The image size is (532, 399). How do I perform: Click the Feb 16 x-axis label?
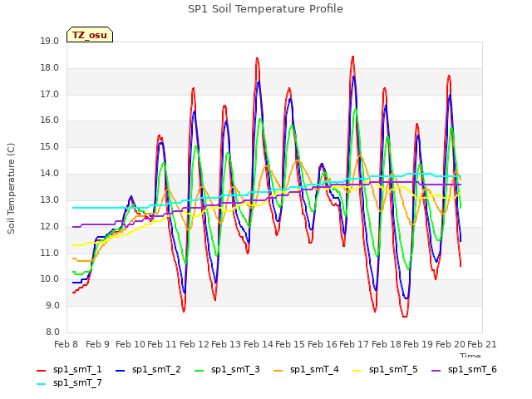323,344
